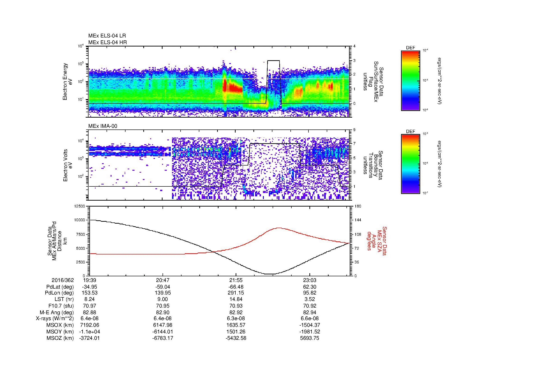This screenshot has width=555, height=392.
Task: Click the time tick label '19:39'
Action: [x=90, y=280]
